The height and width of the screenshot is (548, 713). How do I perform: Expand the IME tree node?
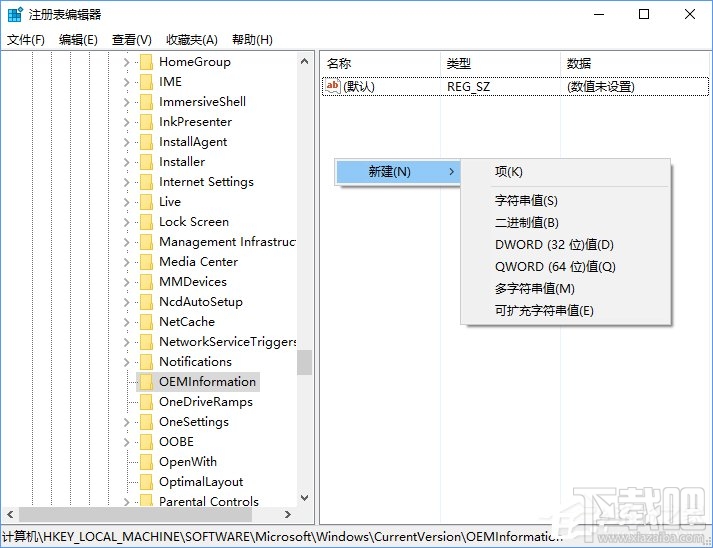point(126,82)
